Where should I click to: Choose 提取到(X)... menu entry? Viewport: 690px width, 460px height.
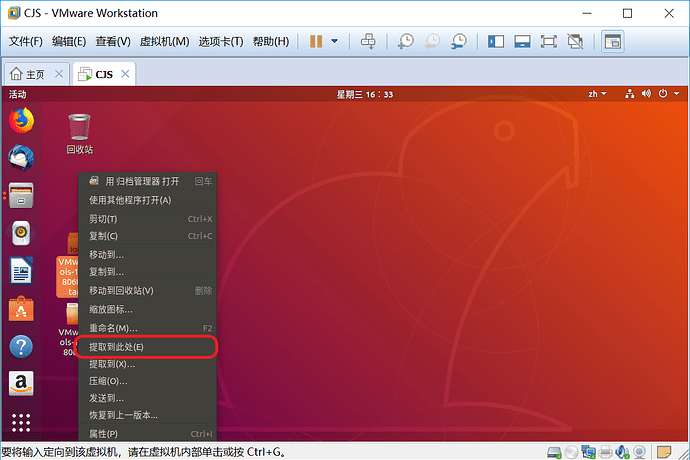147,364
